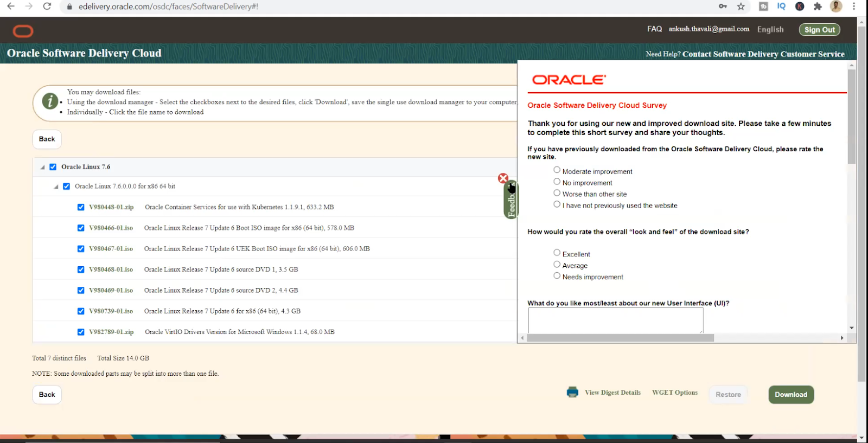Click the UI feedback text box
868x443 pixels.
[616, 320]
